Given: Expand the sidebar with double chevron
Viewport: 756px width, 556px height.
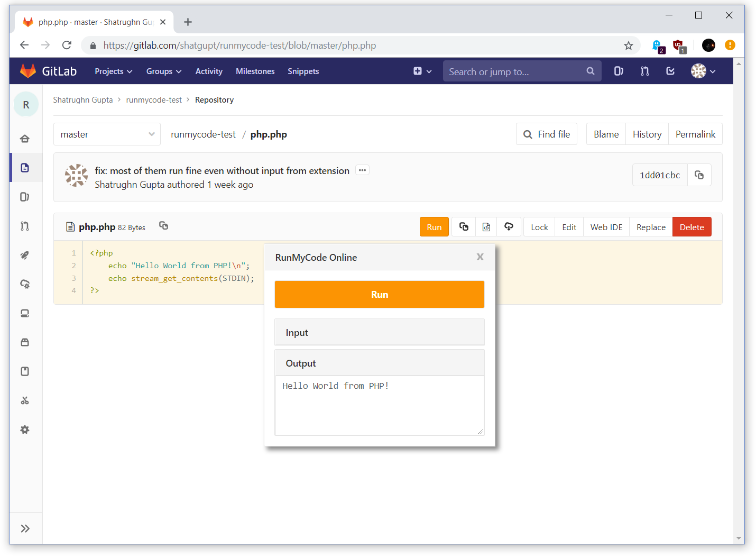Looking at the screenshot, I should pos(25,528).
